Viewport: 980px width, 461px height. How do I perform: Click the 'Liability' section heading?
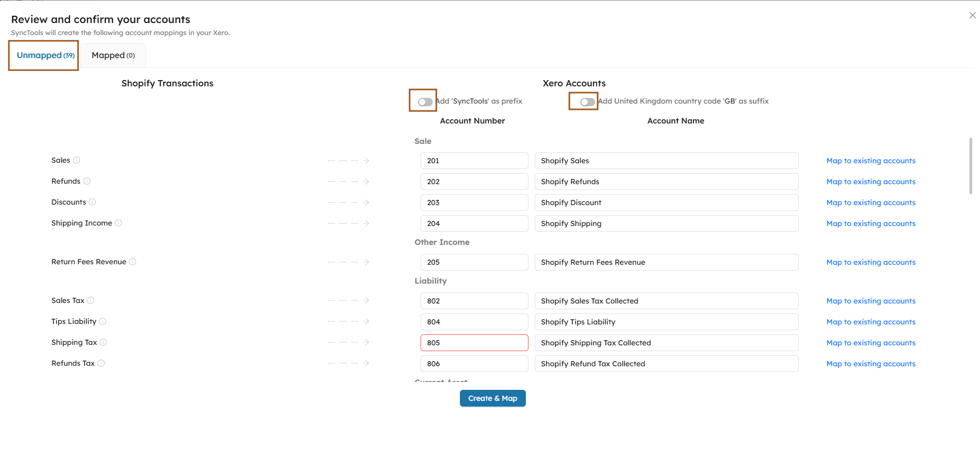point(431,281)
